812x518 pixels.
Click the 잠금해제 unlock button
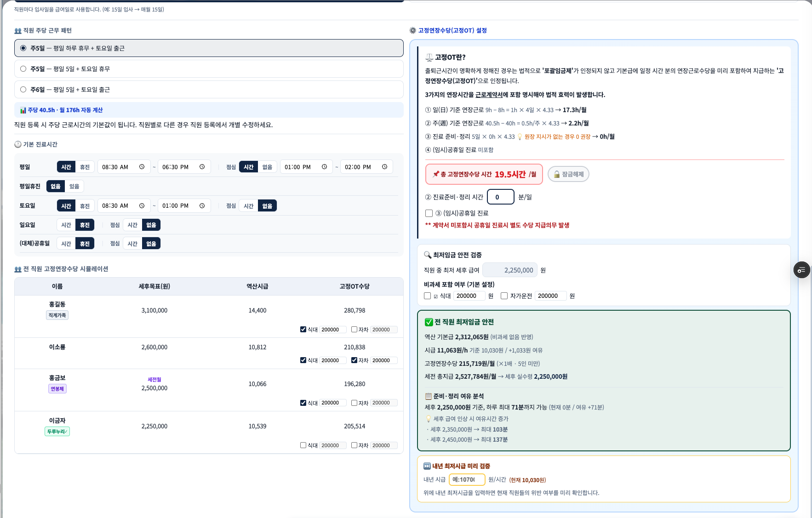568,174
